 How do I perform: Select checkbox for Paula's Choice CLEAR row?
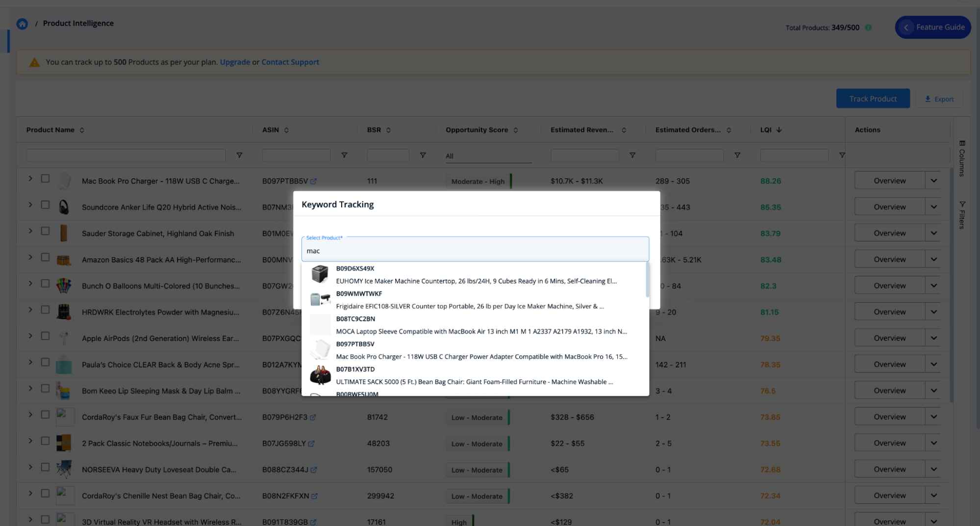tap(45, 362)
